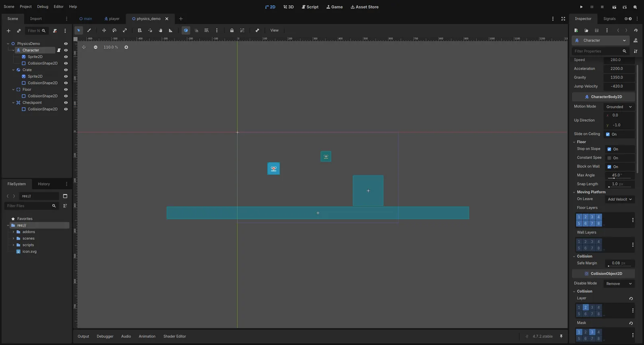Collapse the Floor node in the scene tree

[13, 89]
